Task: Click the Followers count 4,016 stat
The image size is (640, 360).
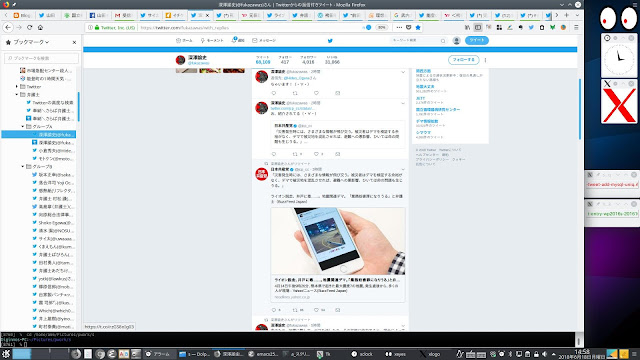Action: click(308, 60)
